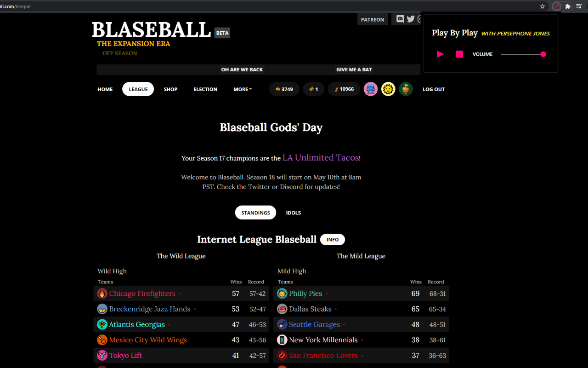
Task: Bookmark this page with the star icon
Action: coord(543,6)
